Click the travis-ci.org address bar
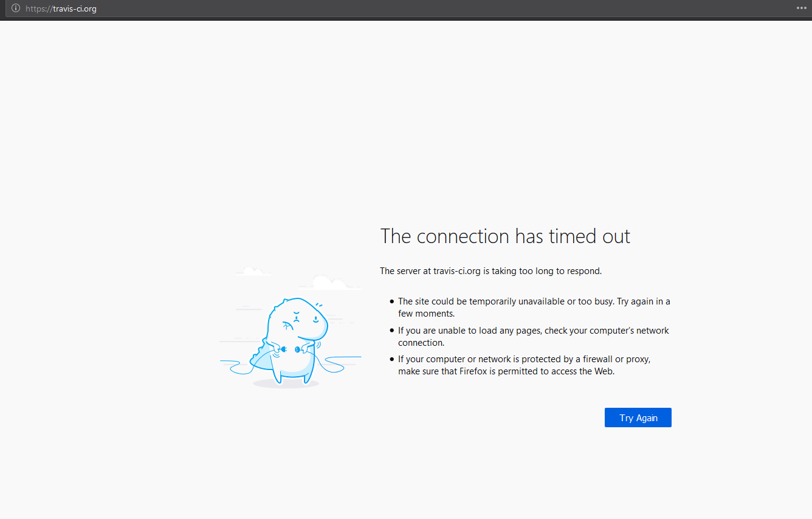 [x=365, y=9]
